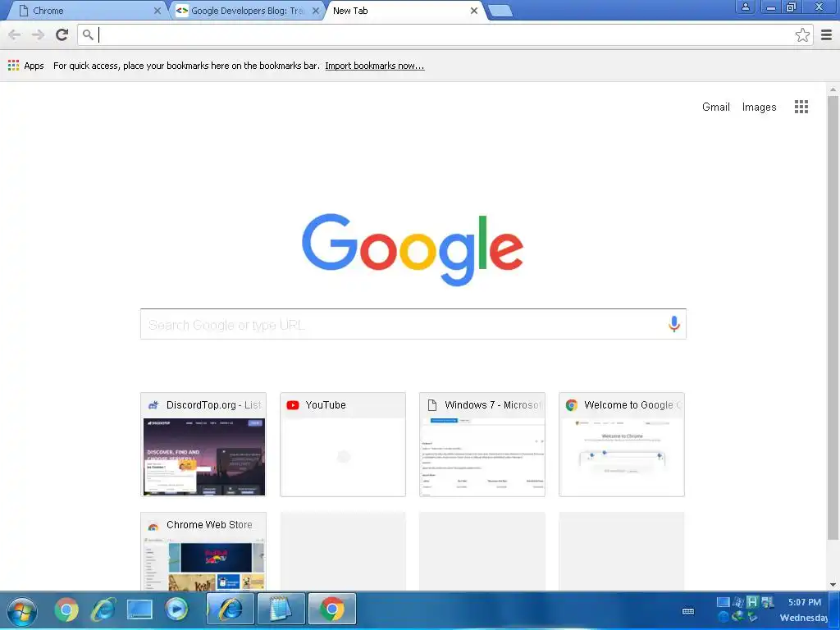Open a new tab with the tab-strip button
The image size is (840, 630).
(x=500, y=11)
